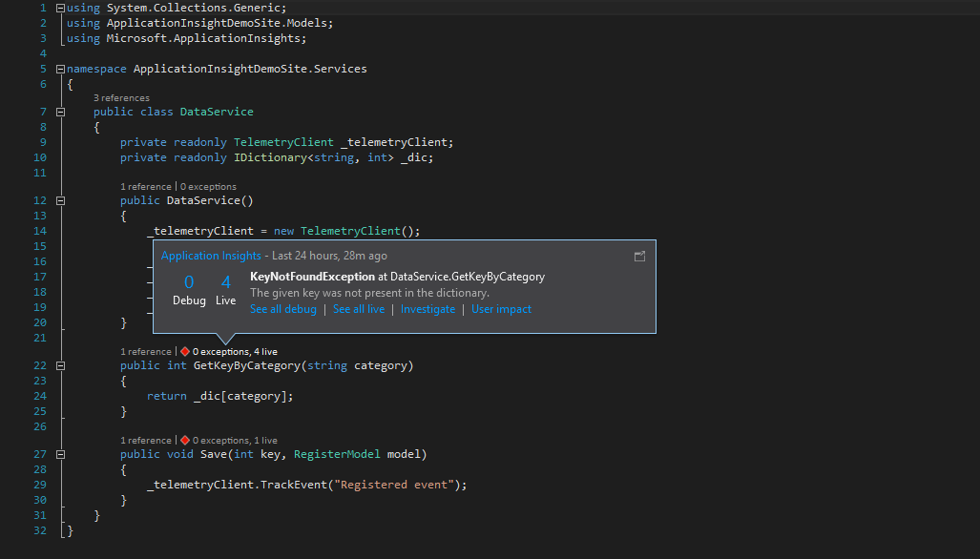Open the Application Insights link in popup

pos(211,256)
